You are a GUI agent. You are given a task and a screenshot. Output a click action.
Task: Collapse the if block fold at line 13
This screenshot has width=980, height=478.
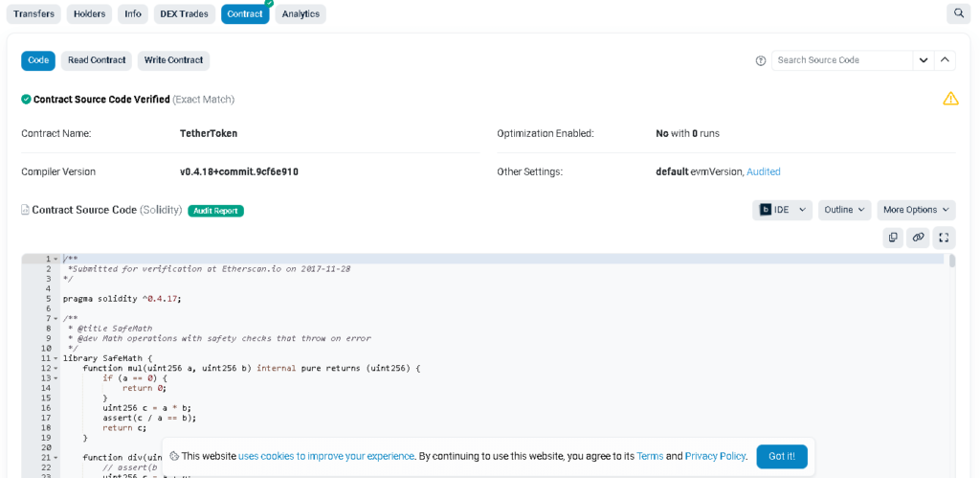point(56,378)
